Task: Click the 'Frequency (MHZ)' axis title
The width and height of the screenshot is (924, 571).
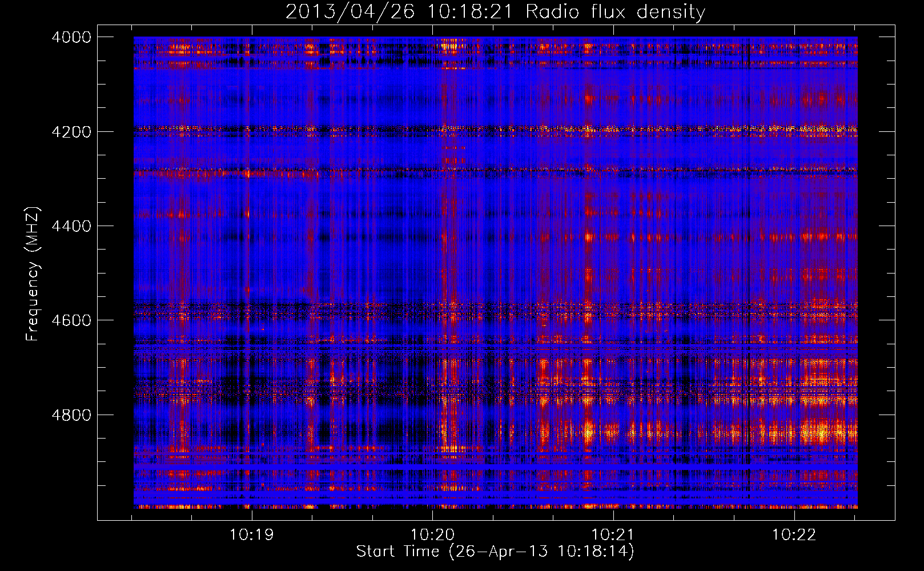Action: point(33,274)
